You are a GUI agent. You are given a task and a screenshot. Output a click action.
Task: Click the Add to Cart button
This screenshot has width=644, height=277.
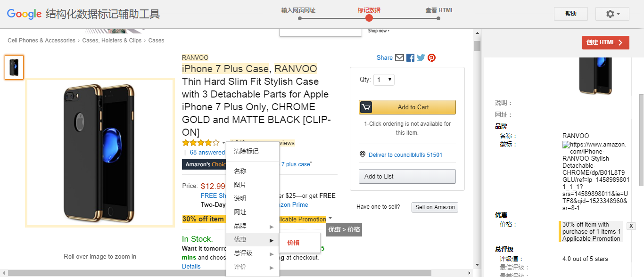(x=407, y=107)
